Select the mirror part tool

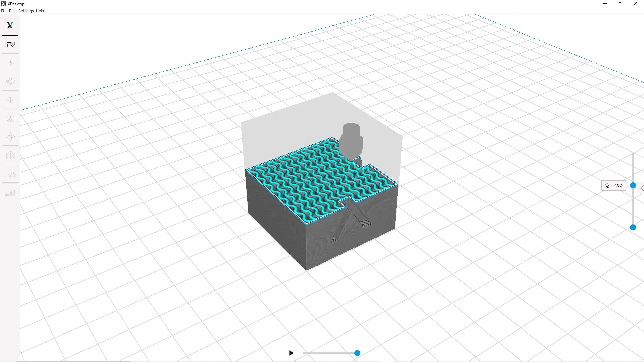click(x=10, y=155)
